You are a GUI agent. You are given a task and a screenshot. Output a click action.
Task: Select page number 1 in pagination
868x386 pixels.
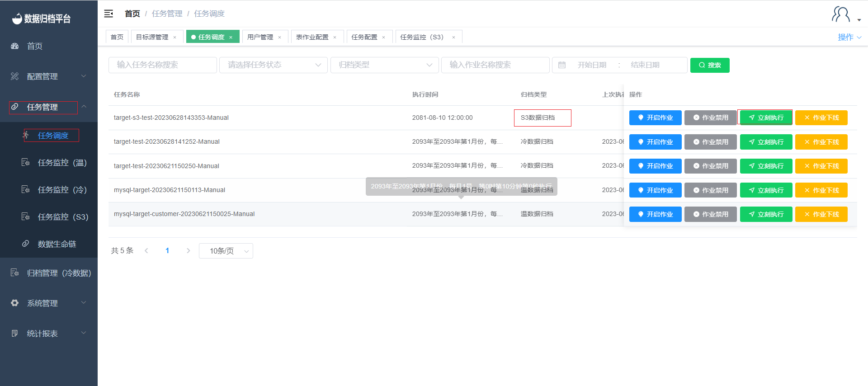coord(167,250)
